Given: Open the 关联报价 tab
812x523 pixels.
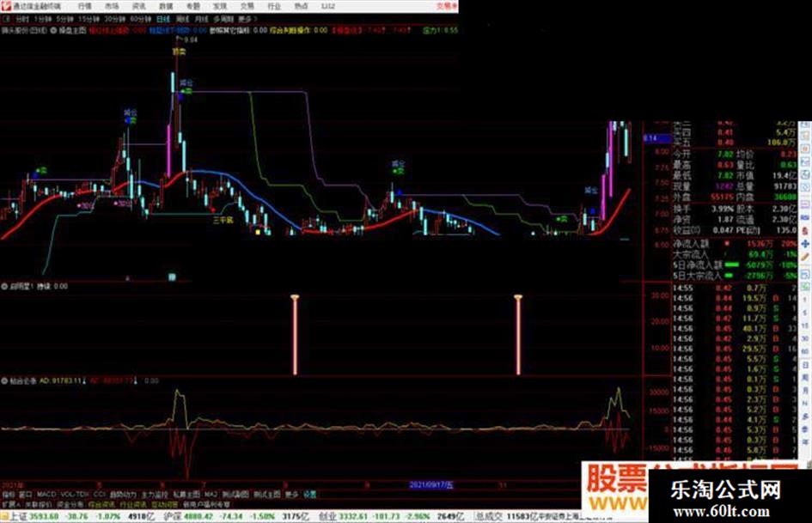Looking at the screenshot, I should pos(39,504).
